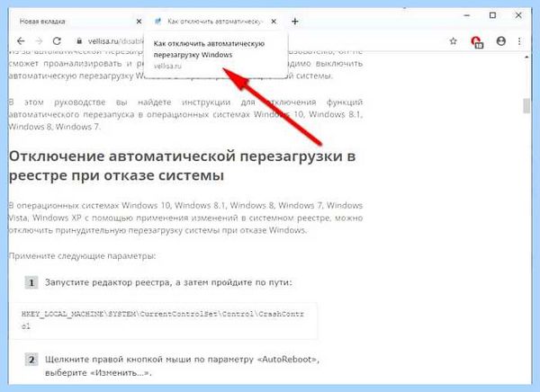The height and width of the screenshot is (392, 540).
Task: Bookmark this page with the star
Action: [454, 41]
